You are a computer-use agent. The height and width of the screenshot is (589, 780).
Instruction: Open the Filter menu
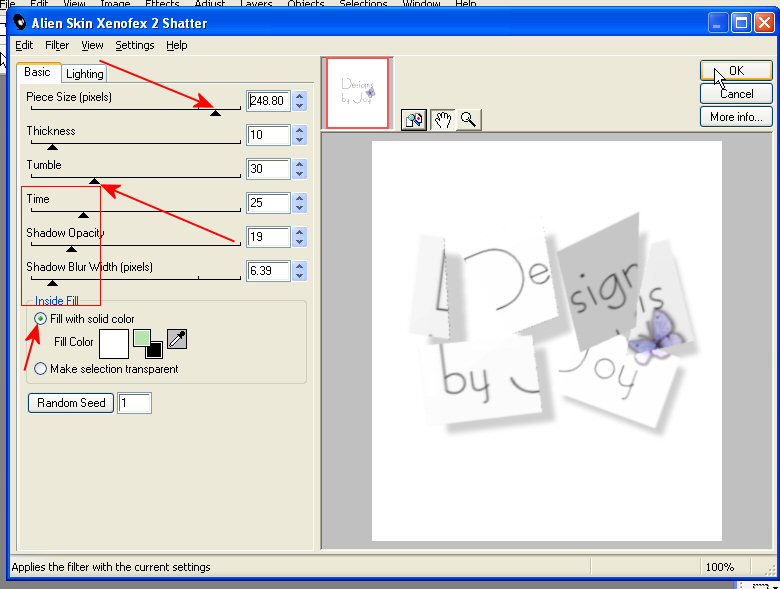click(57, 45)
